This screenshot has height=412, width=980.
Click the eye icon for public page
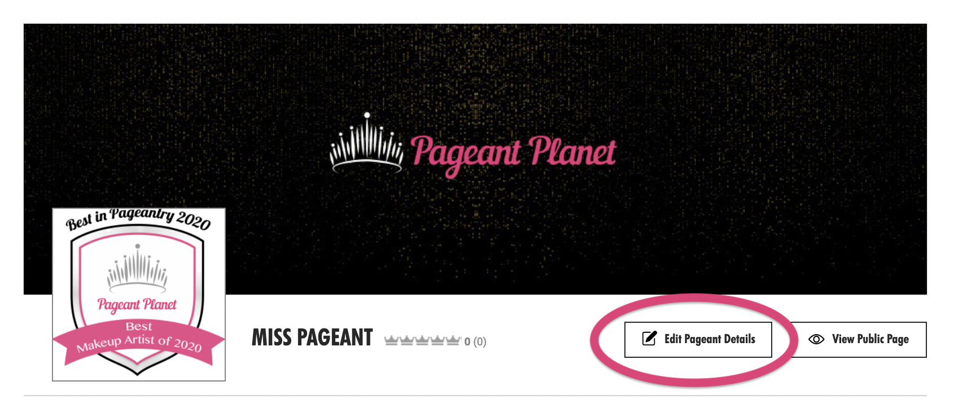tap(816, 339)
